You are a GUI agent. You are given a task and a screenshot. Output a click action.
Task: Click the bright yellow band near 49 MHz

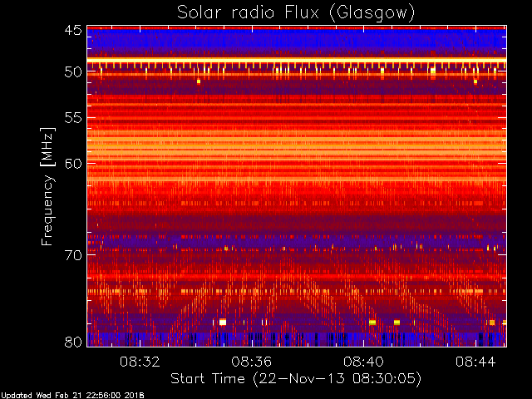coord(297,60)
